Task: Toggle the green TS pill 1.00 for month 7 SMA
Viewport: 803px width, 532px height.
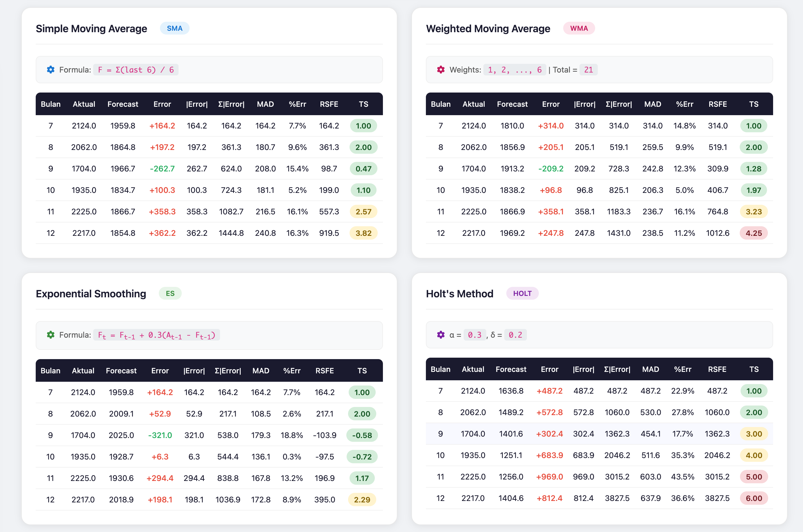Action: pos(363,126)
